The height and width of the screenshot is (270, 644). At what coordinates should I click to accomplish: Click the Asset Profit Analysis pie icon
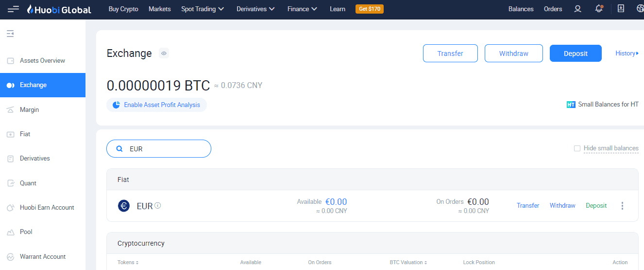116,105
